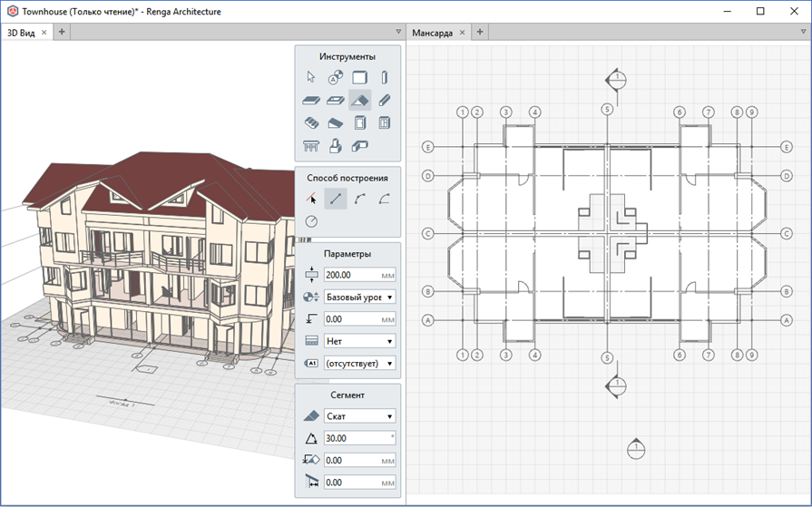This screenshot has width=812, height=507.
Task: Select the Beam tool icon
Action: click(x=385, y=100)
